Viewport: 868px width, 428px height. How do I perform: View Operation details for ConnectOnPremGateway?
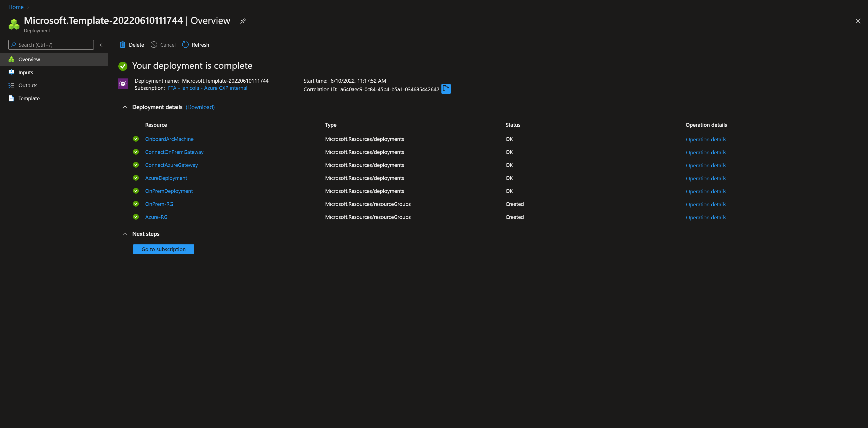[x=706, y=152]
